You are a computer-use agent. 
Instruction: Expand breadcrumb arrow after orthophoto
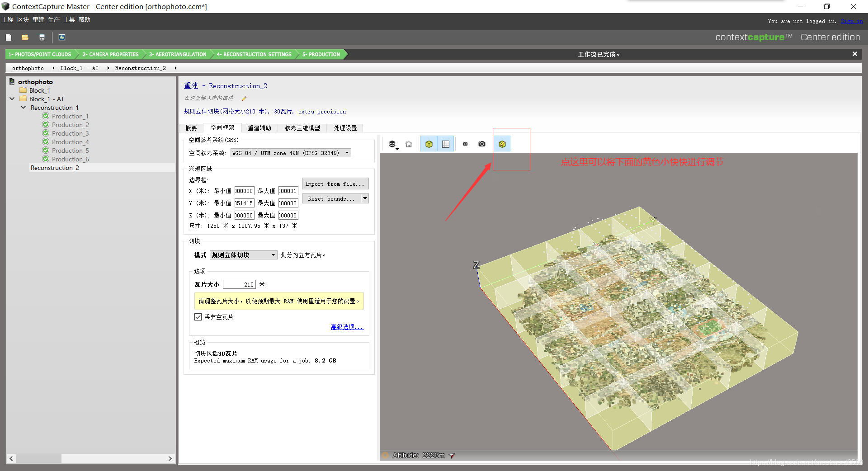53,68
